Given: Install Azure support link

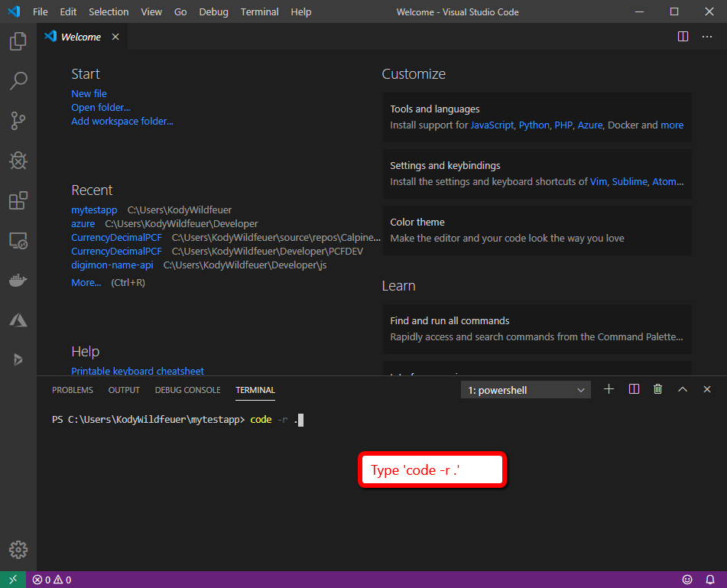Looking at the screenshot, I should coord(589,125).
